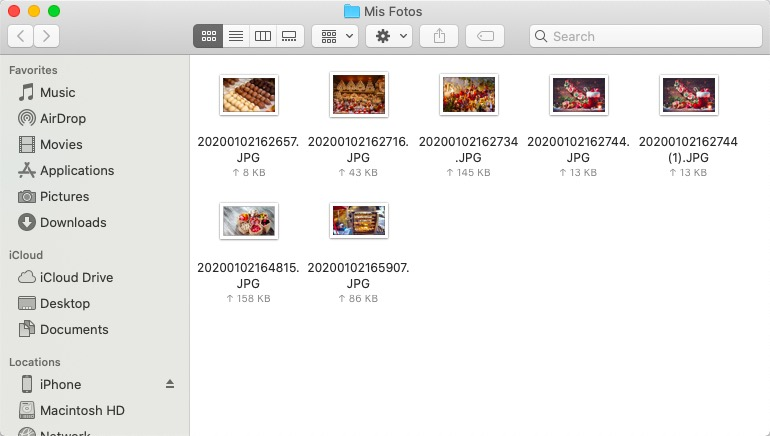Open the group-by arrangement dropdown
The image size is (770, 436).
coord(334,36)
